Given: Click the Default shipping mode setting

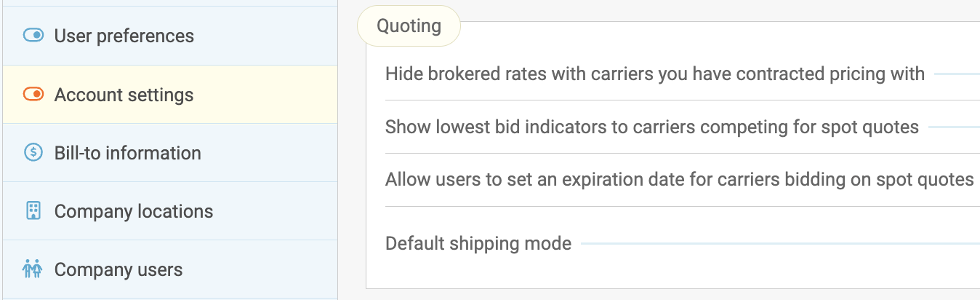Looking at the screenshot, I should (478, 243).
